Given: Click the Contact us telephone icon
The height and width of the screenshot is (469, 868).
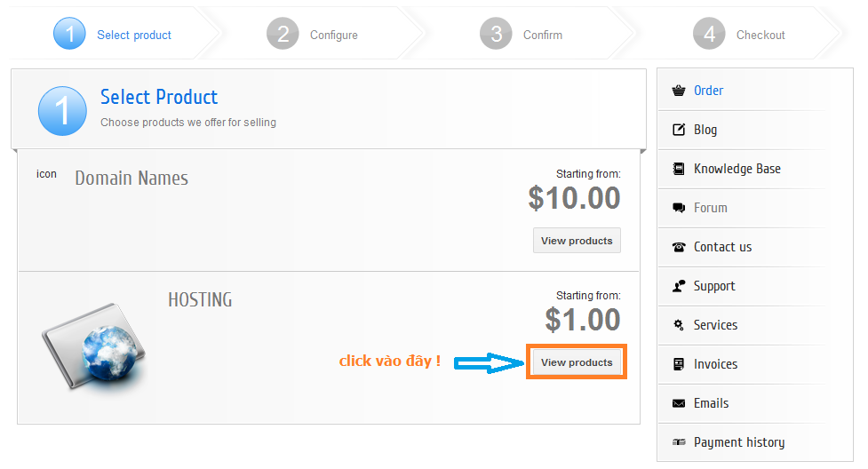Looking at the screenshot, I should [679, 247].
